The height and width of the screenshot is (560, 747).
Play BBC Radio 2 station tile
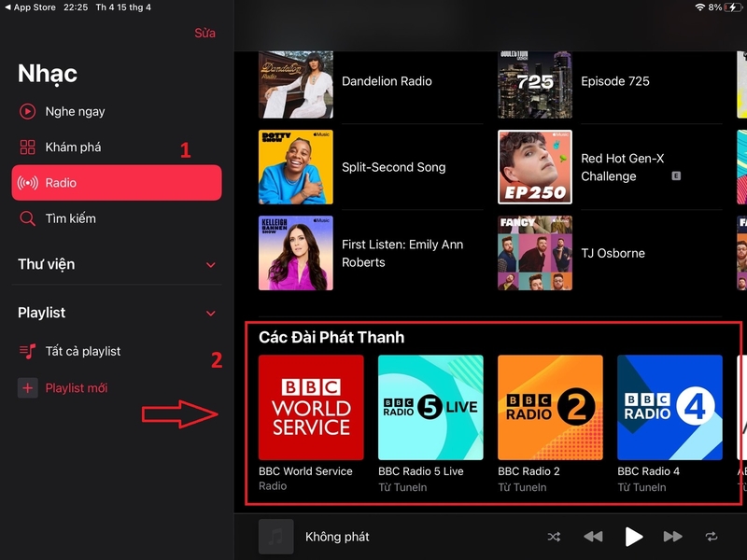[550, 408]
